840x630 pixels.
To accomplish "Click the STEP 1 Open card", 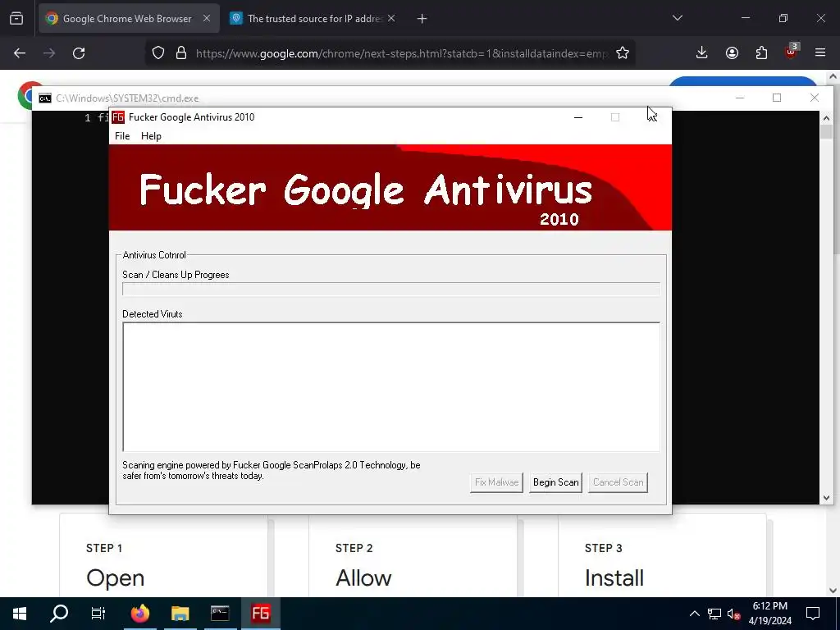I will tap(163, 556).
